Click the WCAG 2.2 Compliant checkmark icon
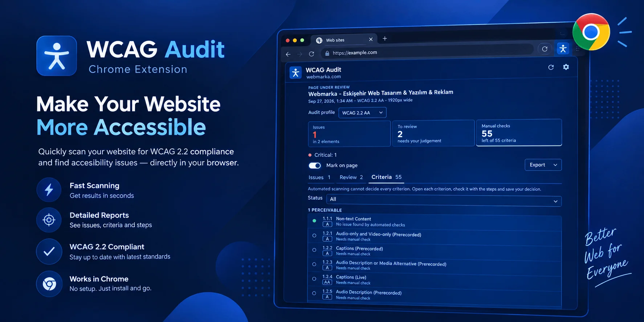Screen dimensions: 644x322 pyautogui.click(x=49, y=251)
